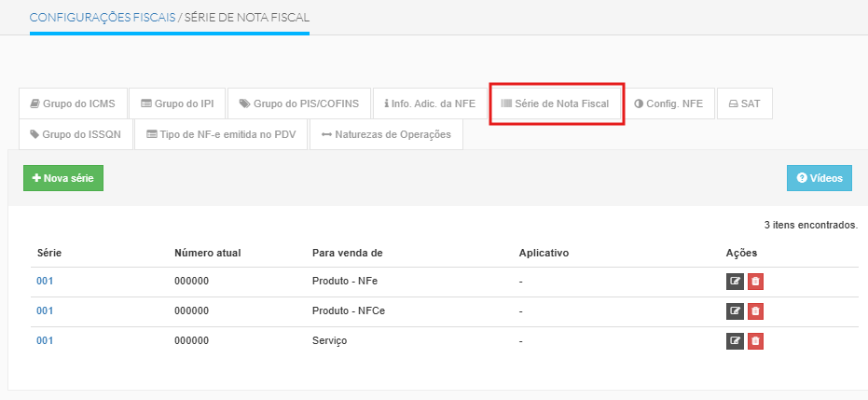Click edit icon for Produto - NFe row

point(735,281)
